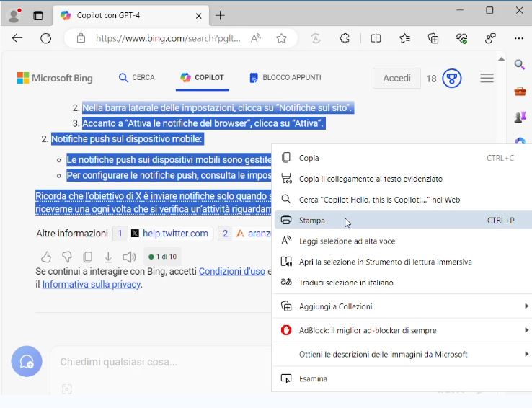Go back to the previous page
Screen dimensions: 532x408
coord(17,38)
